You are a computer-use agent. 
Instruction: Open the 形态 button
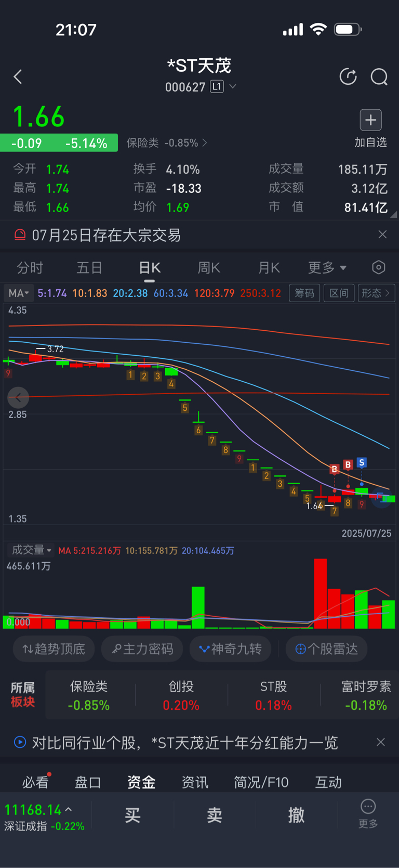pos(376,293)
